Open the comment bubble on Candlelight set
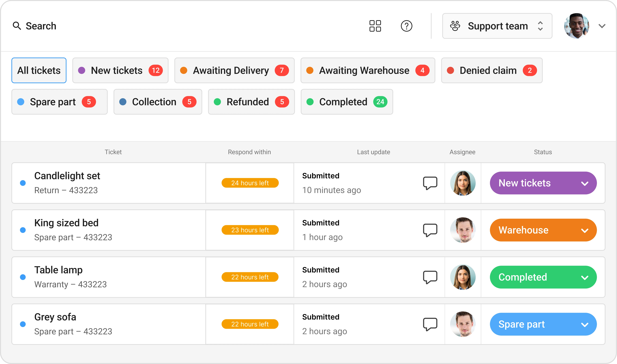This screenshot has height=364, width=617. [x=430, y=183]
